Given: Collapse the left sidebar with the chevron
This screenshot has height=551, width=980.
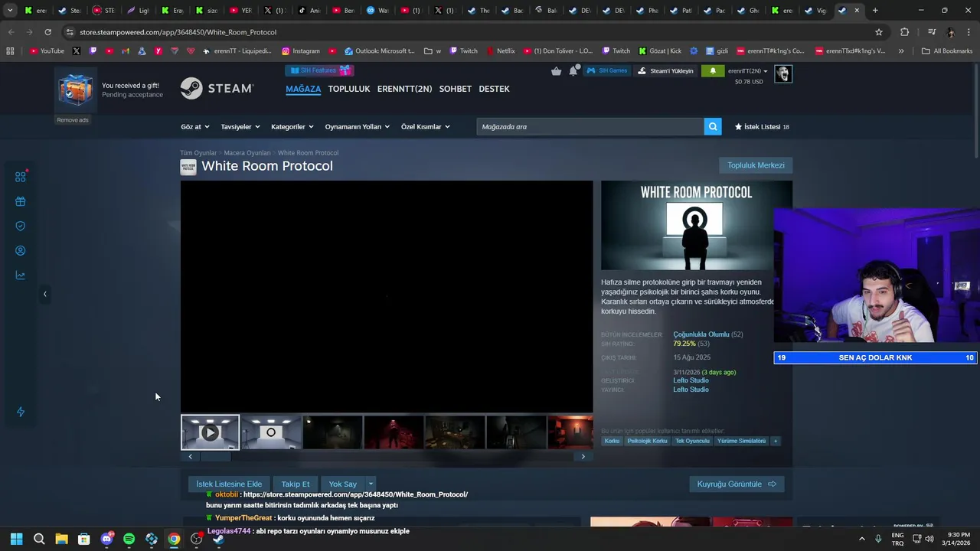Looking at the screenshot, I should pyautogui.click(x=44, y=294).
